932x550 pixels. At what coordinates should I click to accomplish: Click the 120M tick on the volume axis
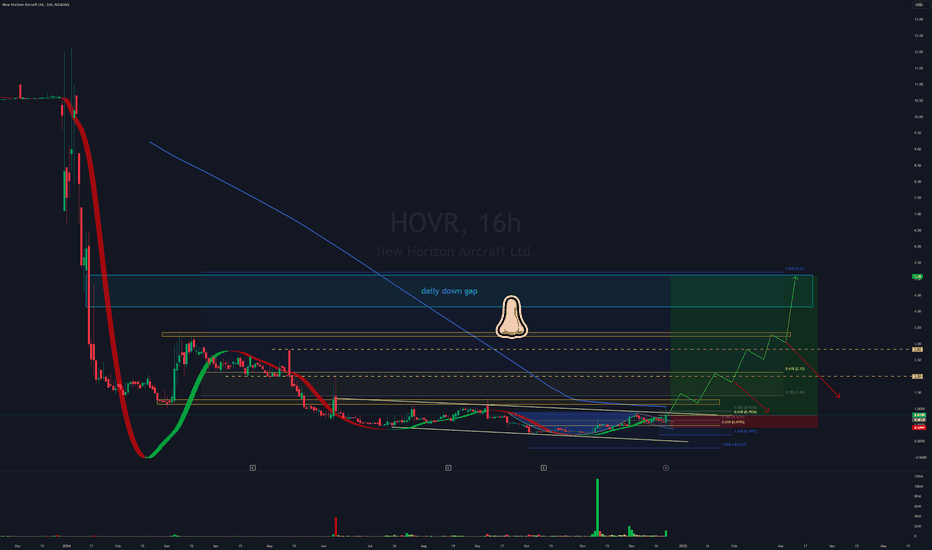919,477
